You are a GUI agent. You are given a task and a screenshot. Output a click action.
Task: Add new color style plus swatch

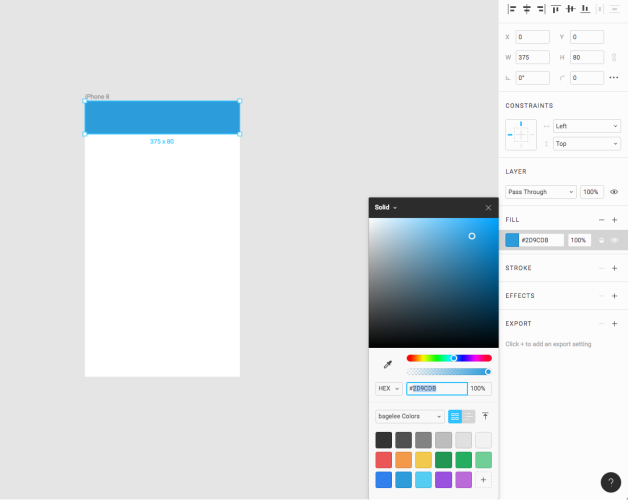(483, 480)
